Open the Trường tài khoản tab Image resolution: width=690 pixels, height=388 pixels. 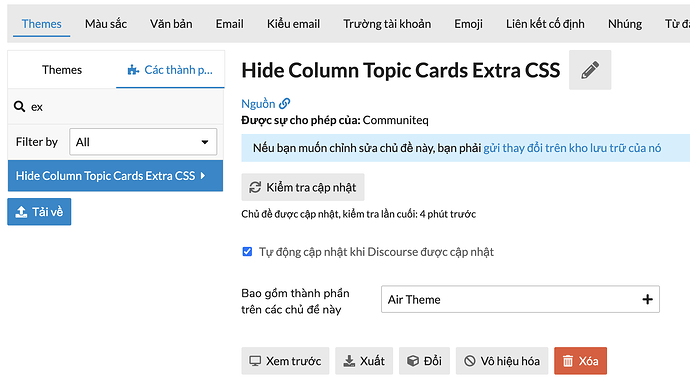click(x=387, y=24)
